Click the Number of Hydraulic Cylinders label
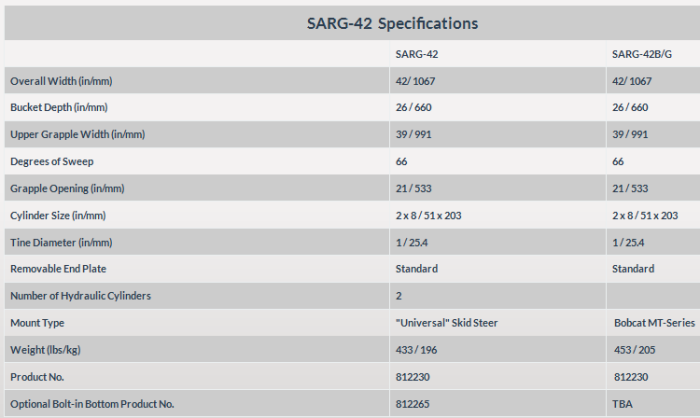This screenshot has width=700, height=418. pyautogui.click(x=80, y=296)
